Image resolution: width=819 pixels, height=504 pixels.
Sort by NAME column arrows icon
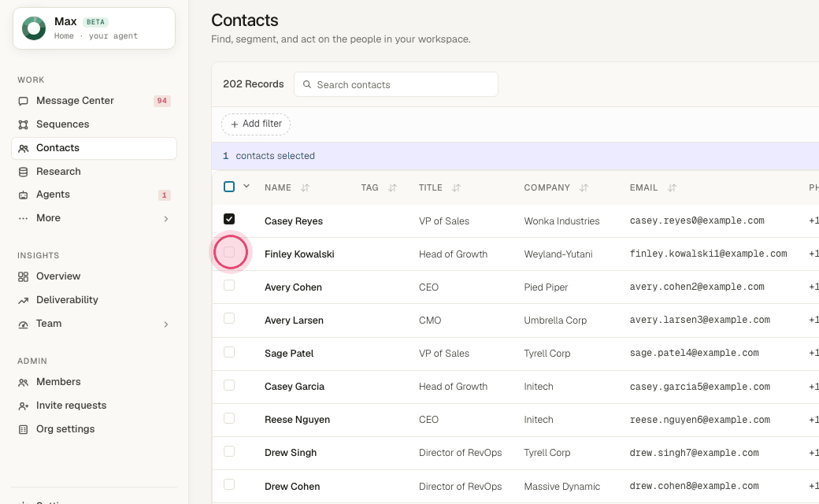pyautogui.click(x=305, y=187)
